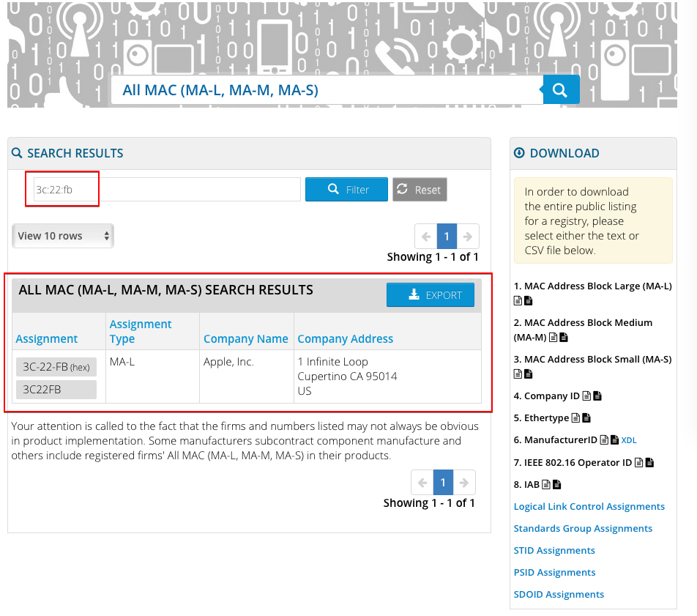Click the All MAC (MA-L, MA-M, MA-S) registry selector
This screenshot has height=616, width=697.
click(327, 90)
